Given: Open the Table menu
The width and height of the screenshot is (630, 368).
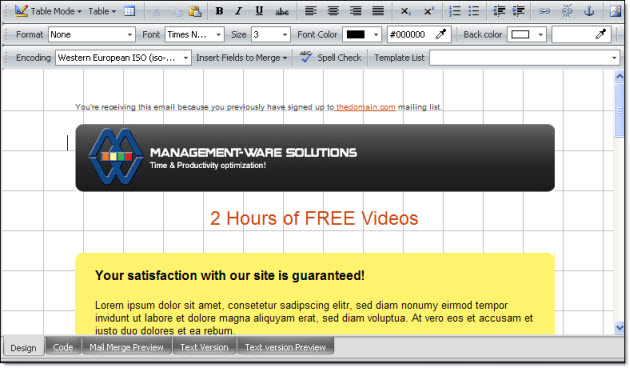Looking at the screenshot, I should click(102, 11).
